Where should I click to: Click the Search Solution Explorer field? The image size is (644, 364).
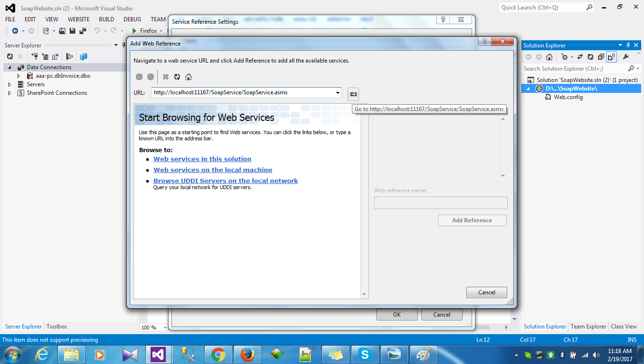click(574, 69)
